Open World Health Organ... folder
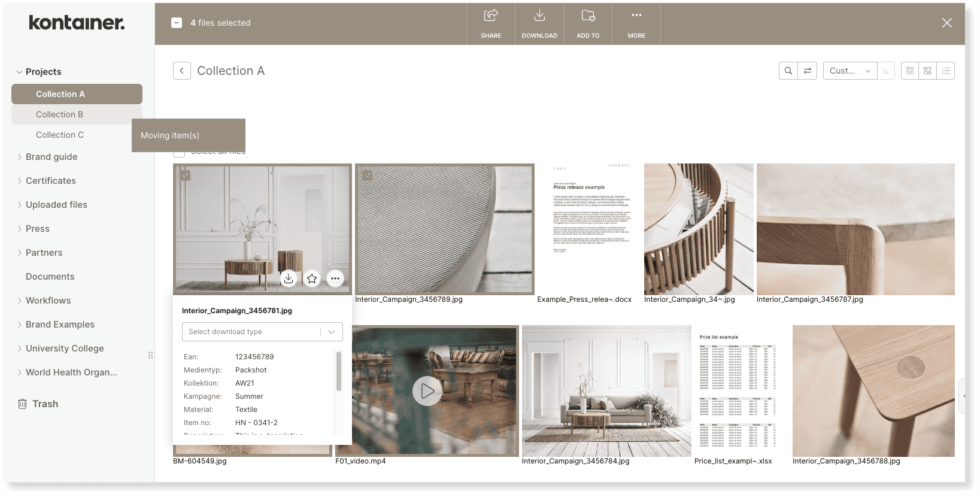Viewport: 980px width, 497px height. click(x=71, y=372)
